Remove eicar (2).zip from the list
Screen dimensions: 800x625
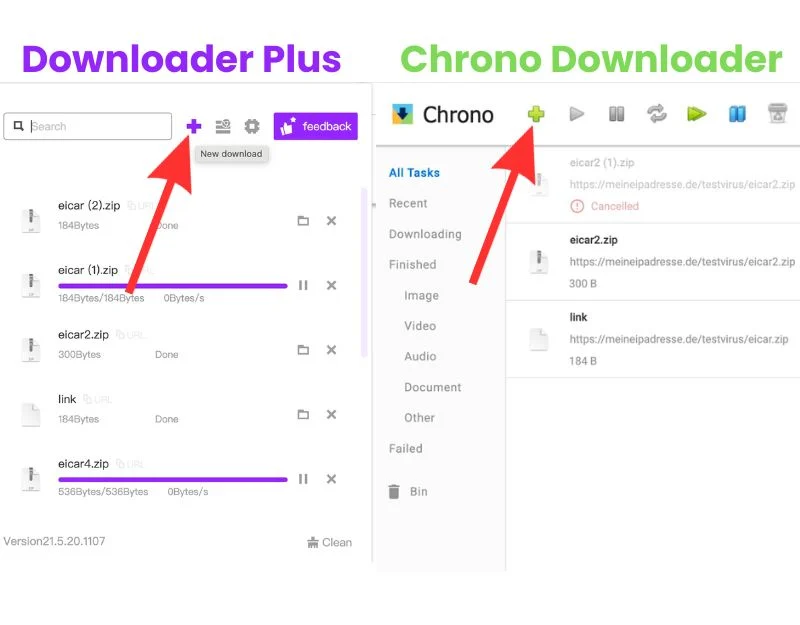click(x=332, y=221)
